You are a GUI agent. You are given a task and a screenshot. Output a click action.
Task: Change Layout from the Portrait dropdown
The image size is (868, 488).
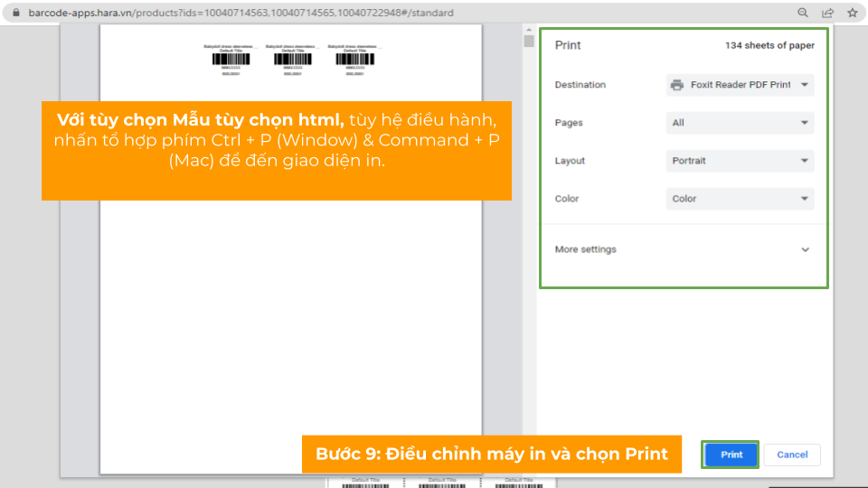[x=740, y=161]
